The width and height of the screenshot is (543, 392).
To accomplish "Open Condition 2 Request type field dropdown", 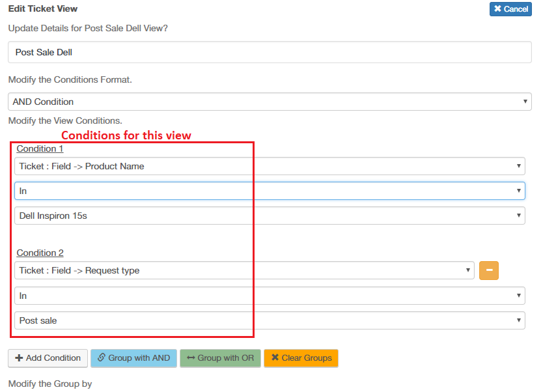I will coord(244,270).
